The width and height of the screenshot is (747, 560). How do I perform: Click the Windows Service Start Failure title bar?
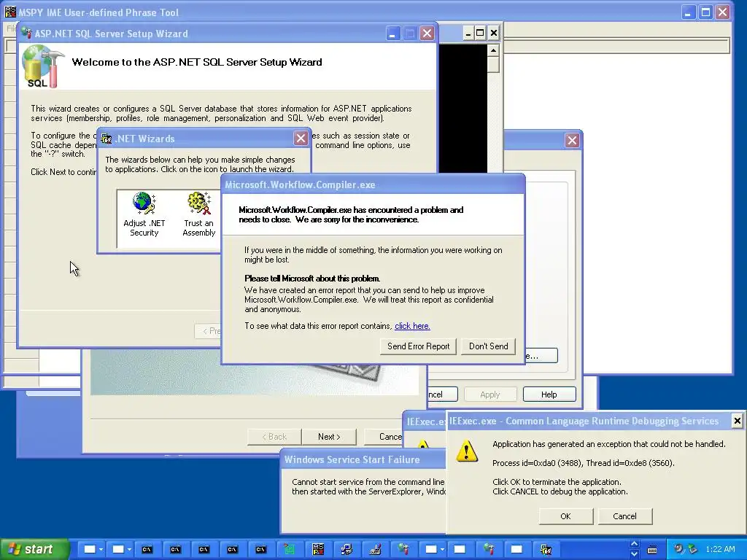364,459
